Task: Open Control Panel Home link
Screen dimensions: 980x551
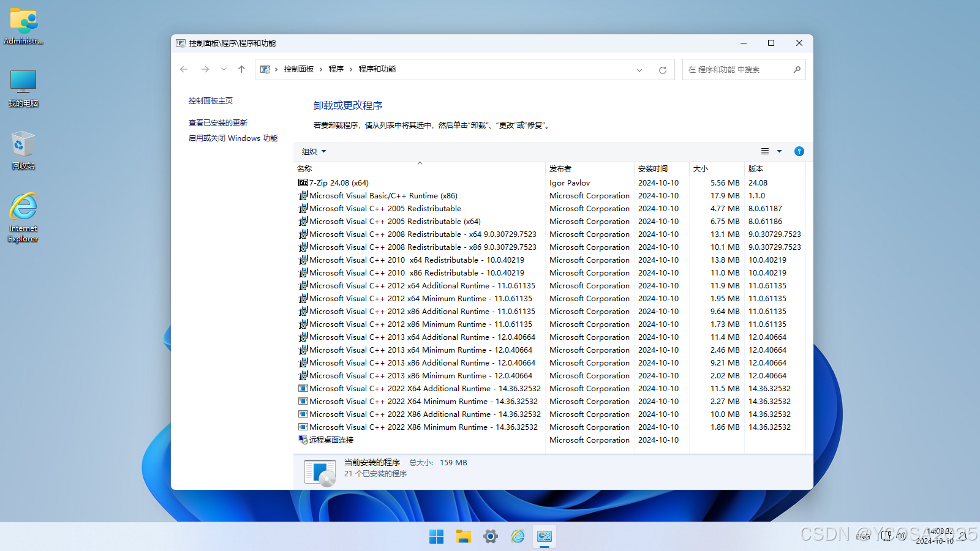Action: click(x=211, y=100)
